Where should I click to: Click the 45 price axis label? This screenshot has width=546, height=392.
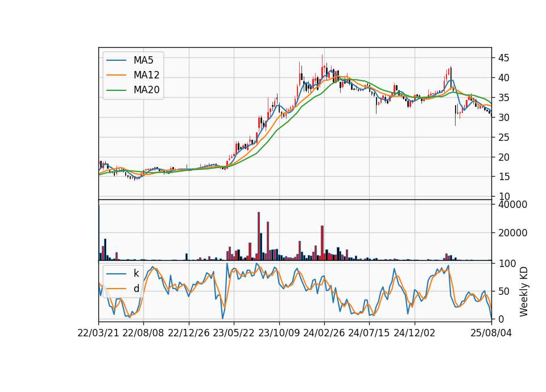click(x=503, y=58)
